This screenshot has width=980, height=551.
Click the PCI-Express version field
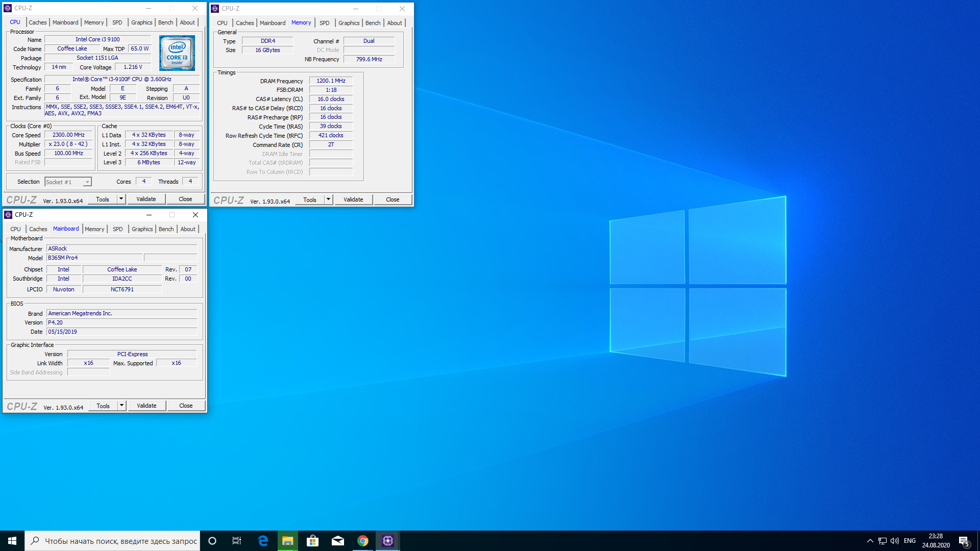pyautogui.click(x=132, y=354)
